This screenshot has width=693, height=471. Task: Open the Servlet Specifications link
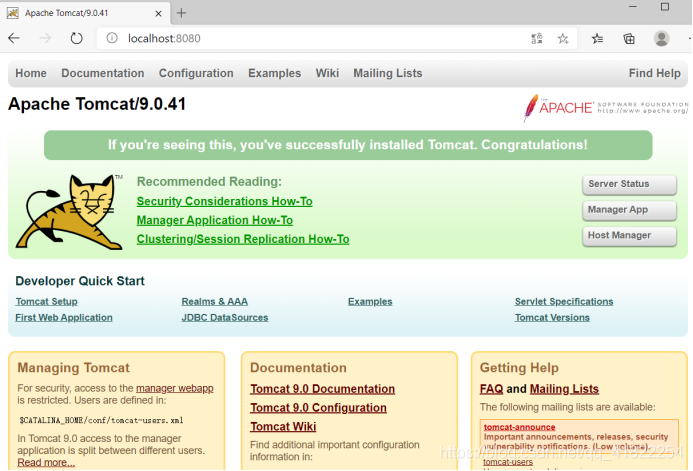tap(564, 301)
